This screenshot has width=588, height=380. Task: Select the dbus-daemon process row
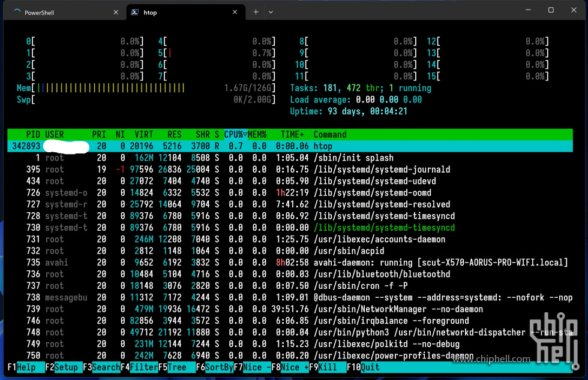pos(290,297)
